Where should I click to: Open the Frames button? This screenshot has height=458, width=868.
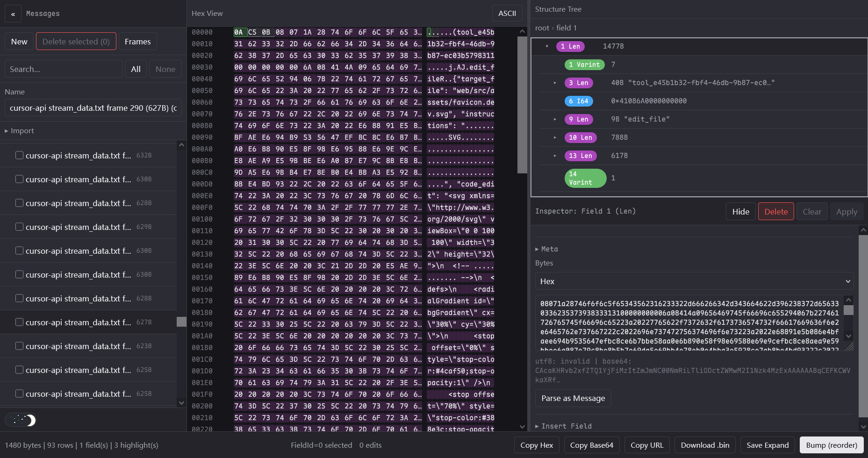(138, 42)
